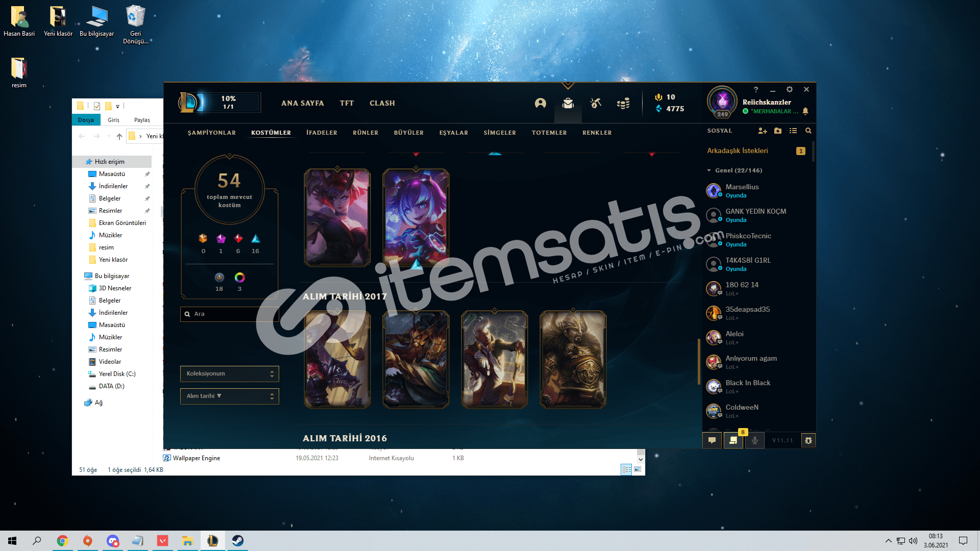The height and width of the screenshot is (551, 980).
Task: Click the Ara skin search field
Action: coord(229,314)
